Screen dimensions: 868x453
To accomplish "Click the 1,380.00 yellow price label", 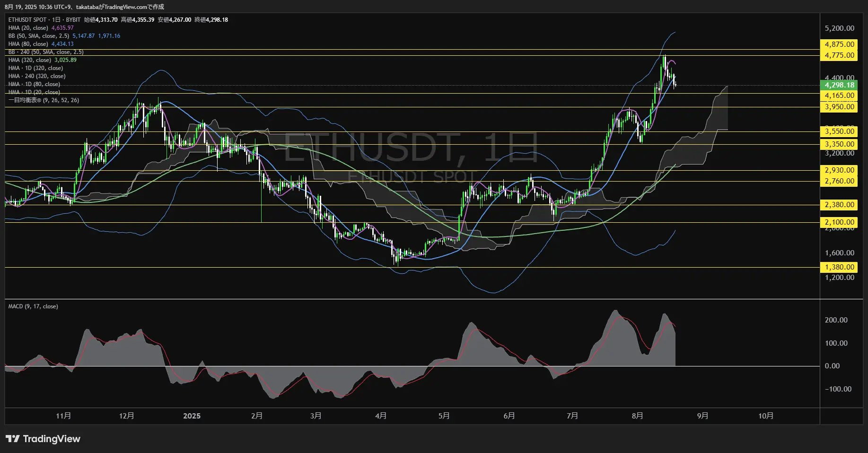I will coord(839,267).
